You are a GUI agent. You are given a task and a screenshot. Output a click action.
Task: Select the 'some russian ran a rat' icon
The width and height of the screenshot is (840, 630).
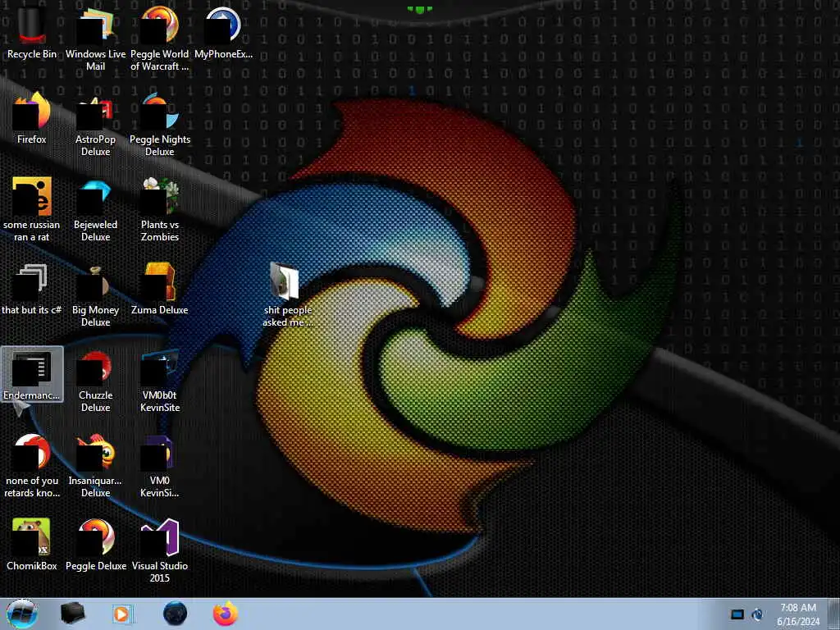point(32,209)
